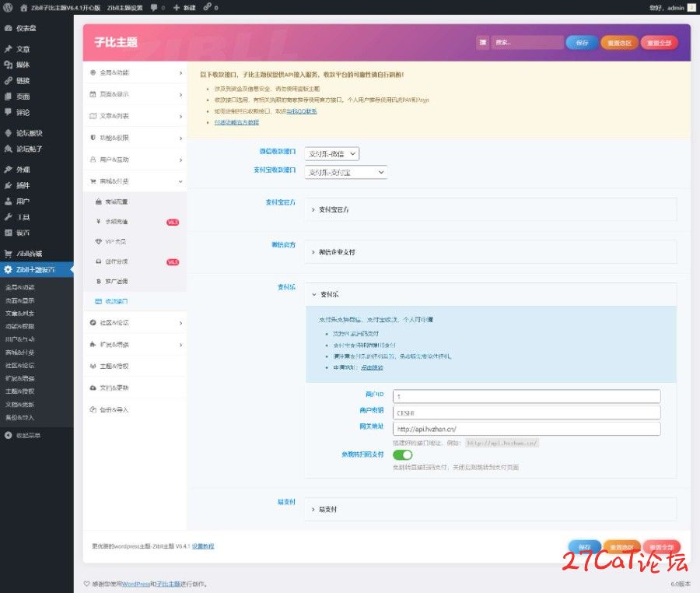Collapse 商城&付费 chevron in theme panel
The height and width of the screenshot is (593, 700).
pos(180,181)
